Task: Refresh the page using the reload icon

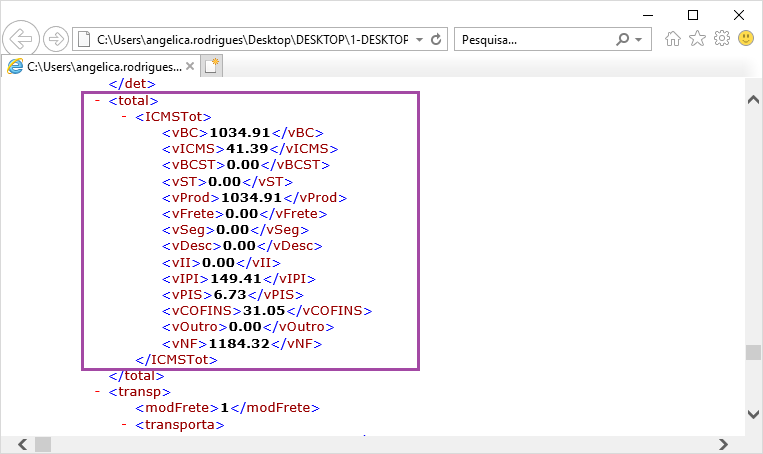Action: (437, 39)
